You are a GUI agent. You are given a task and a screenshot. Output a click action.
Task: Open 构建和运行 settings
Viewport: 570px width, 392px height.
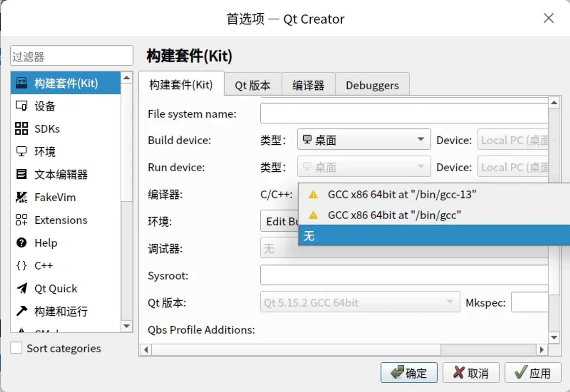pyautogui.click(x=61, y=312)
